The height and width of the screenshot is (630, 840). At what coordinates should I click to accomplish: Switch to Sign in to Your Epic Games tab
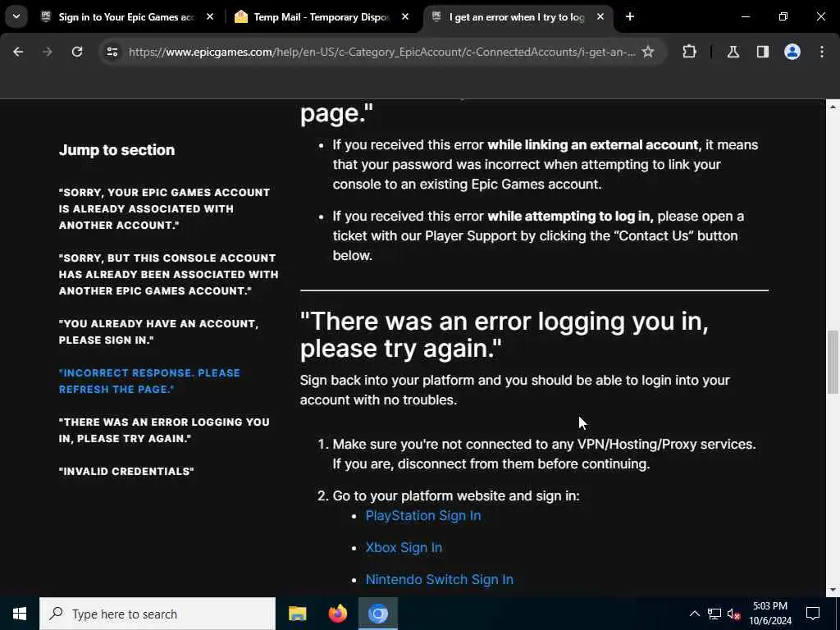click(126, 16)
